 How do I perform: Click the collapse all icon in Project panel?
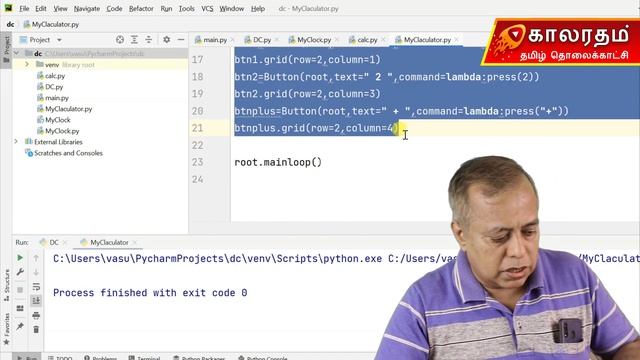coord(149,39)
